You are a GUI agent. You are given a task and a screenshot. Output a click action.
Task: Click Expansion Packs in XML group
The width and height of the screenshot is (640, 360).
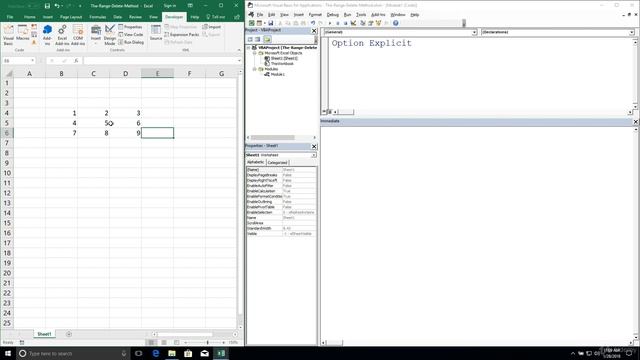point(182,35)
